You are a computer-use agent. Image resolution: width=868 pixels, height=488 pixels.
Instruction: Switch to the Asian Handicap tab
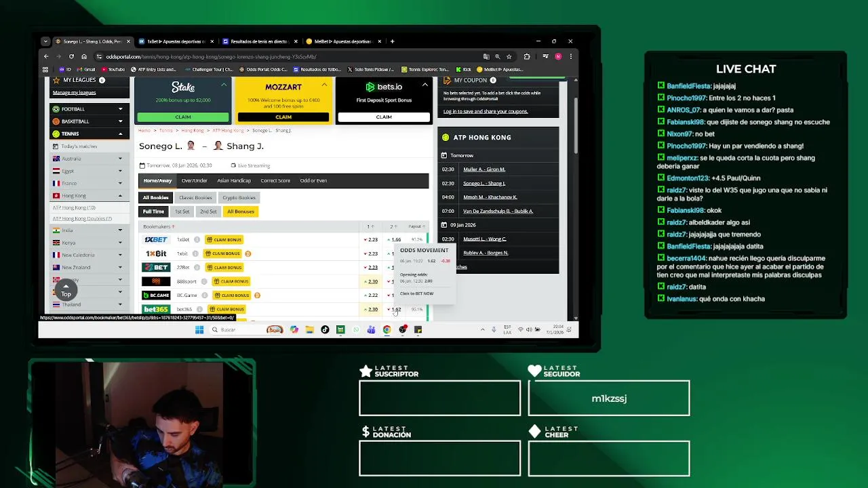(x=234, y=180)
